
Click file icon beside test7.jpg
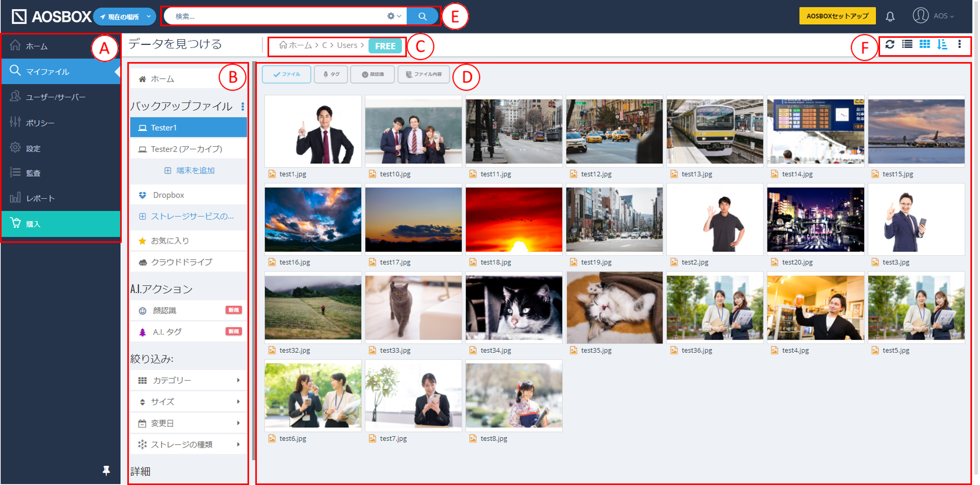pyautogui.click(x=372, y=438)
